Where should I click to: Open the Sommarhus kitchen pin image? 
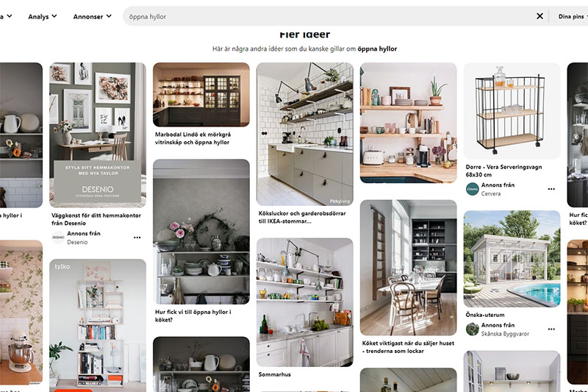(x=304, y=302)
